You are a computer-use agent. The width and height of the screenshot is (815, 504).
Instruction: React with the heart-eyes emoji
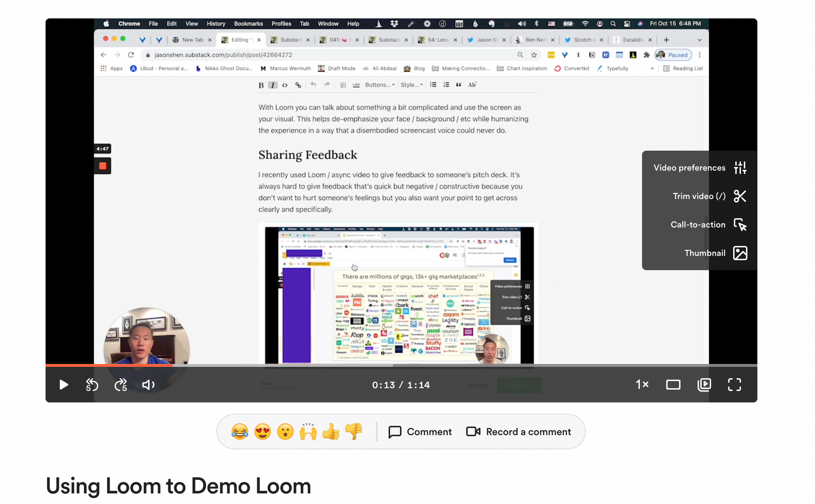[262, 432]
